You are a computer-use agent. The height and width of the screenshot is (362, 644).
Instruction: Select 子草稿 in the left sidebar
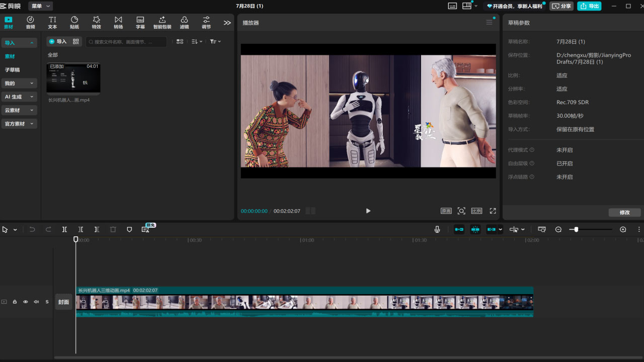pyautogui.click(x=13, y=70)
